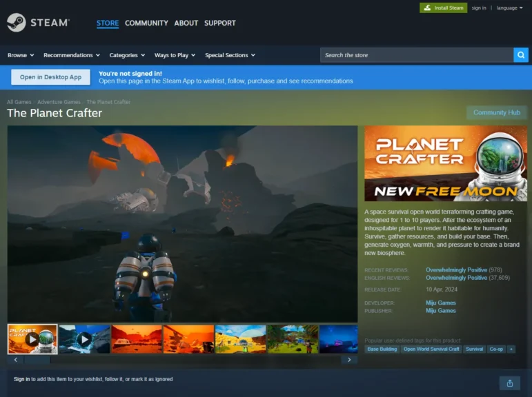Expand the Recommendations dropdown
The height and width of the screenshot is (397, 532).
point(72,55)
